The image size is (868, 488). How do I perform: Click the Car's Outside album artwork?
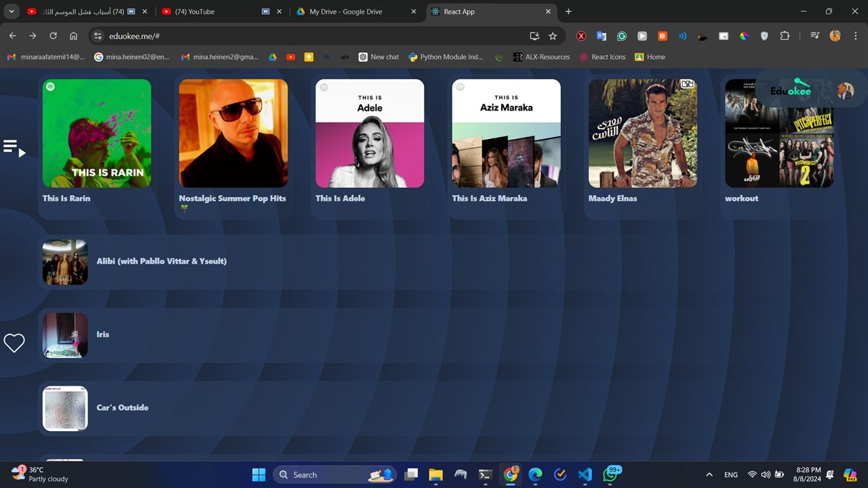pyautogui.click(x=65, y=408)
